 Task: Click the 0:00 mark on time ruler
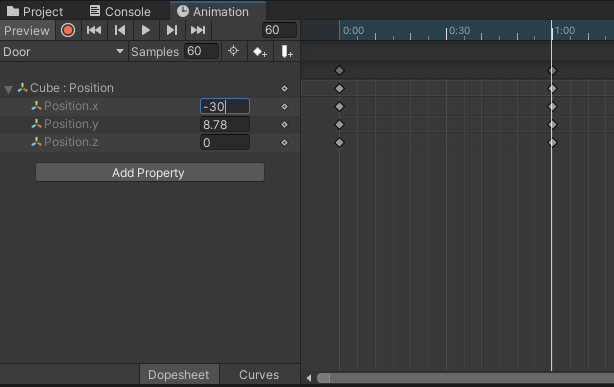[353, 31]
